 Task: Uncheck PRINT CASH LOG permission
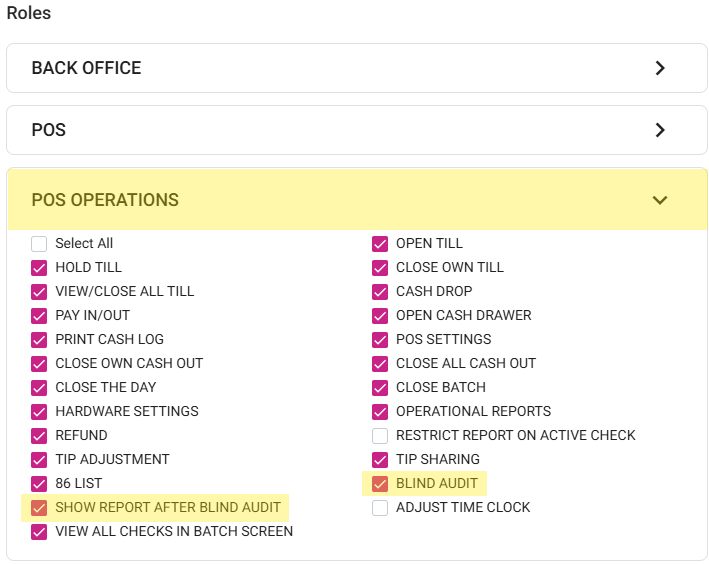point(39,339)
